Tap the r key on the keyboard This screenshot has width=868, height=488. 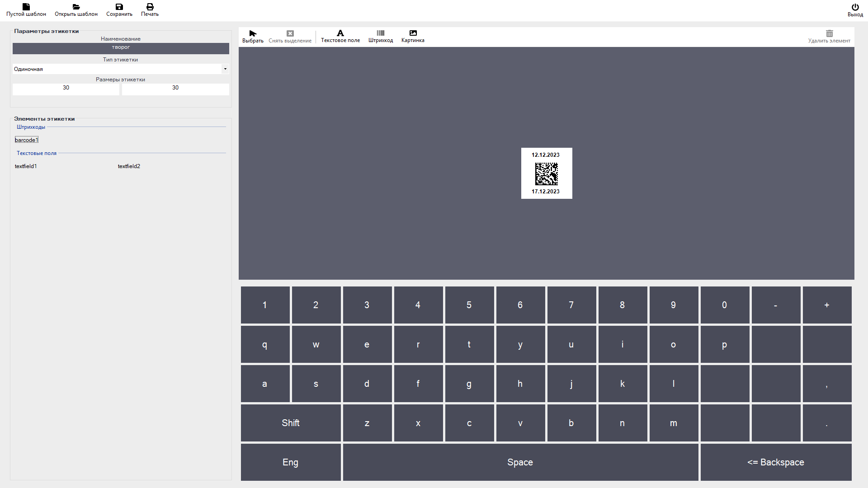tap(419, 344)
